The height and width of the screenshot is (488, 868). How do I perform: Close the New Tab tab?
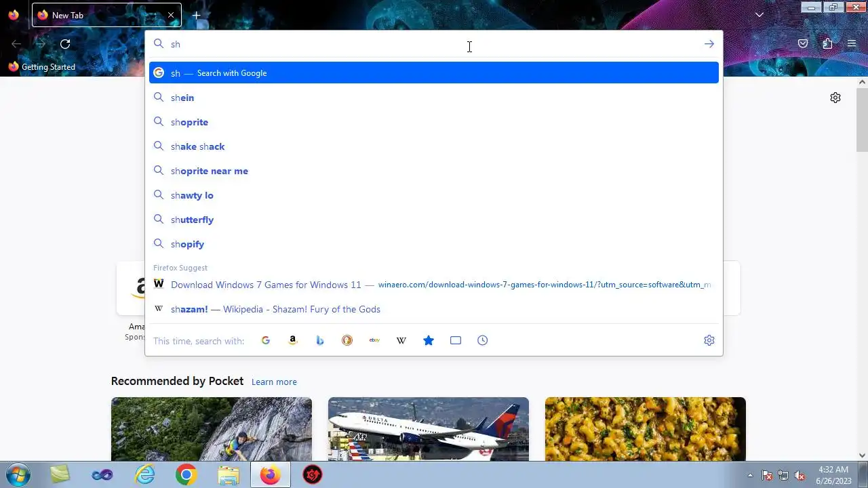(x=171, y=15)
